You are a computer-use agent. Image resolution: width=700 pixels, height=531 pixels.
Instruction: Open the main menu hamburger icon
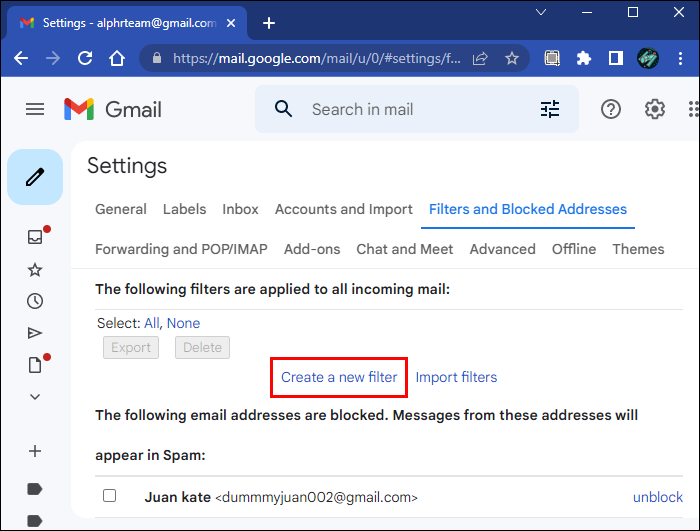pos(35,109)
